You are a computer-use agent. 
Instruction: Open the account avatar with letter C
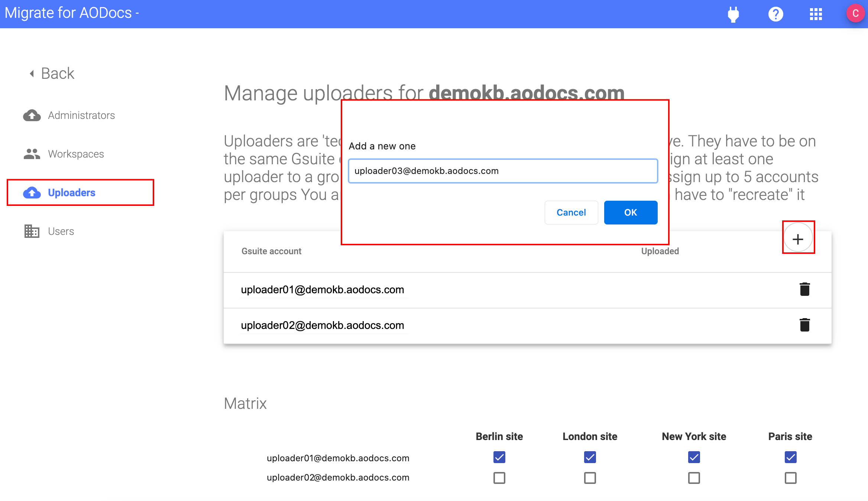point(855,13)
